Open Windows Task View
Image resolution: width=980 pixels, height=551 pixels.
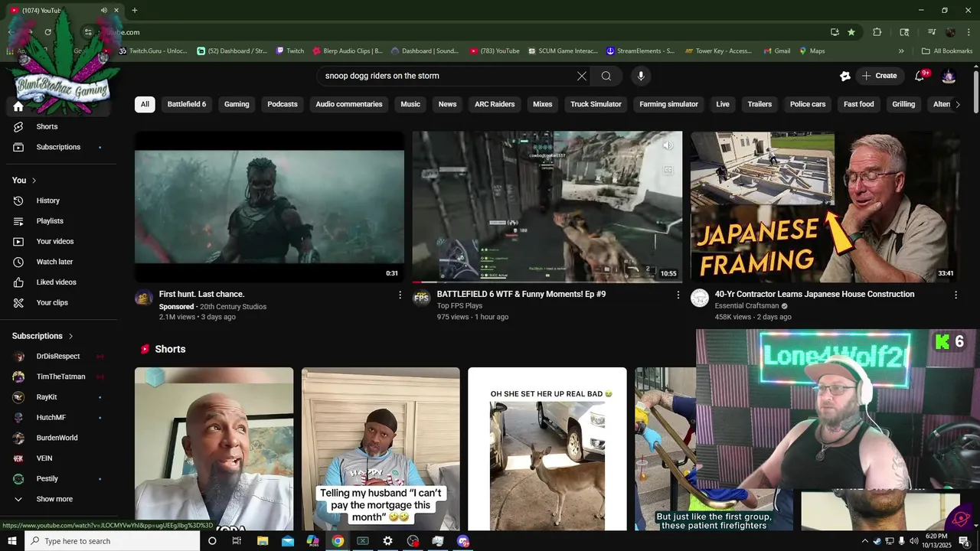tap(237, 541)
